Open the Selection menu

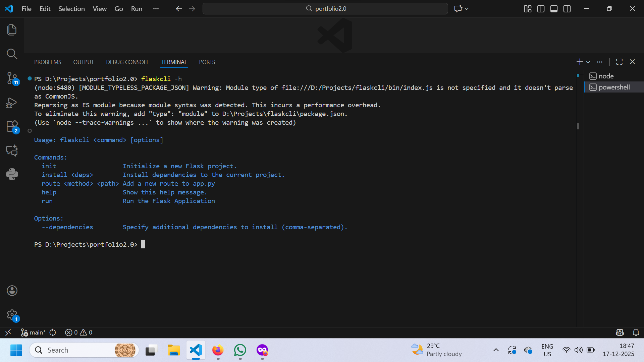tap(71, 9)
